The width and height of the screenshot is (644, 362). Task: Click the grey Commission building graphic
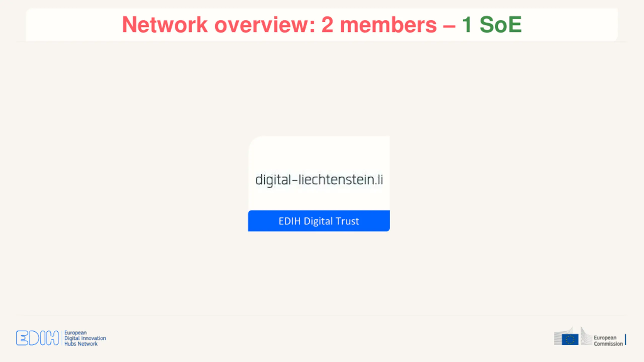coord(573,336)
